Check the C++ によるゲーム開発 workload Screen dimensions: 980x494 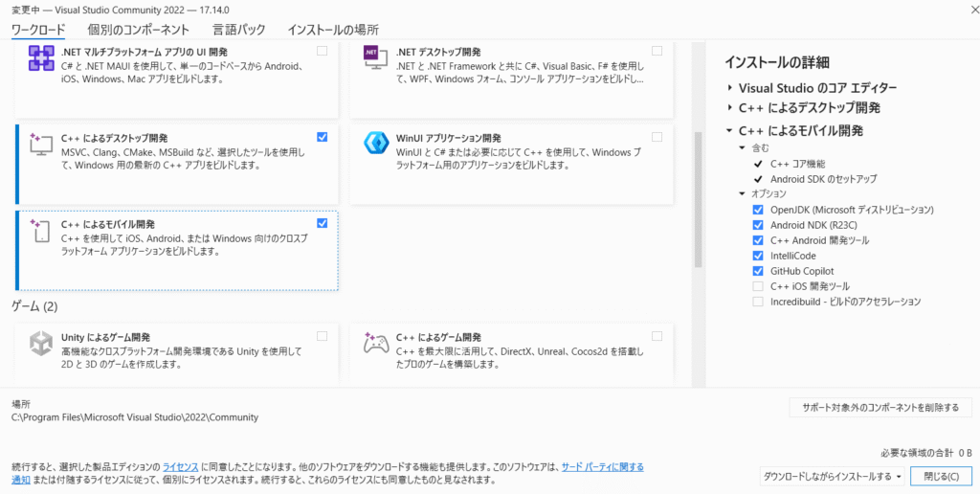click(657, 336)
